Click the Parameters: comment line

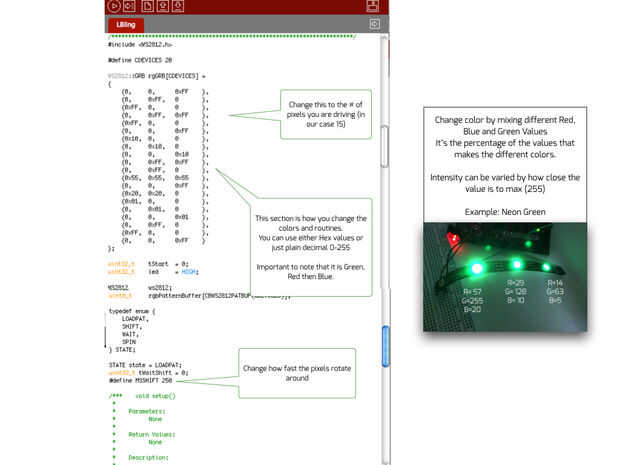pyautogui.click(x=147, y=411)
